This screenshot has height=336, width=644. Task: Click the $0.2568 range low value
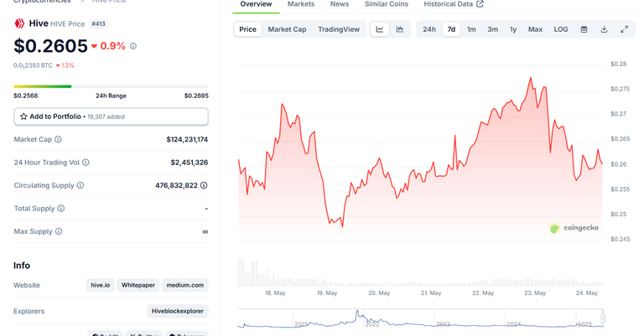click(x=25, y=96)
